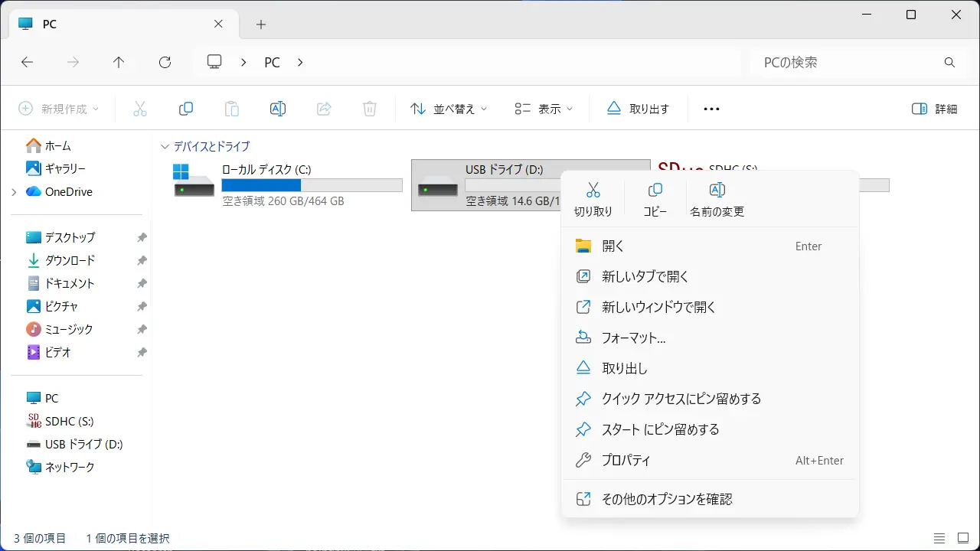This screenshot has width=980, height=551.
Task: Click the Cut icon in the context menu
Action: click(x=593, y=198)
